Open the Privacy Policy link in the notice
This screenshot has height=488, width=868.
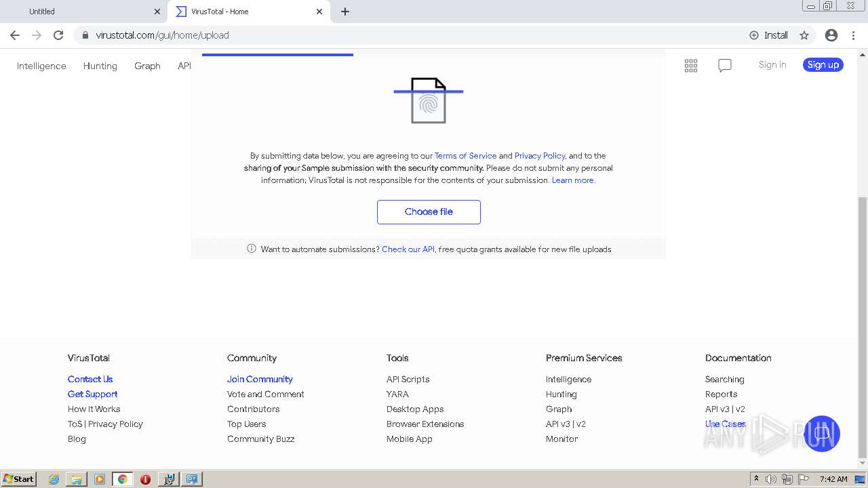point(540,156)
